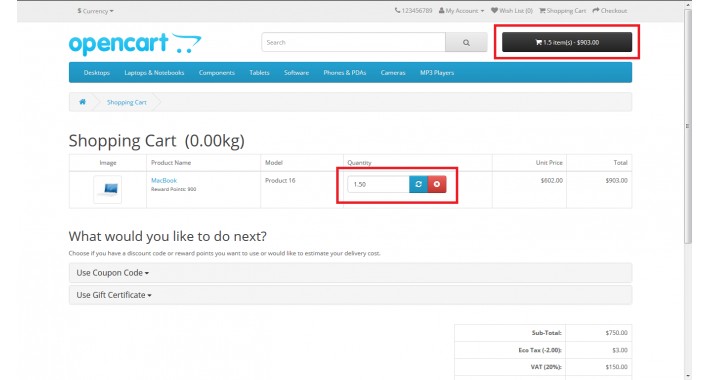The width and height of the screenshot is (710, 380).
Task: Click the Shopping Cart breadcrumb link
Action: 127,102
